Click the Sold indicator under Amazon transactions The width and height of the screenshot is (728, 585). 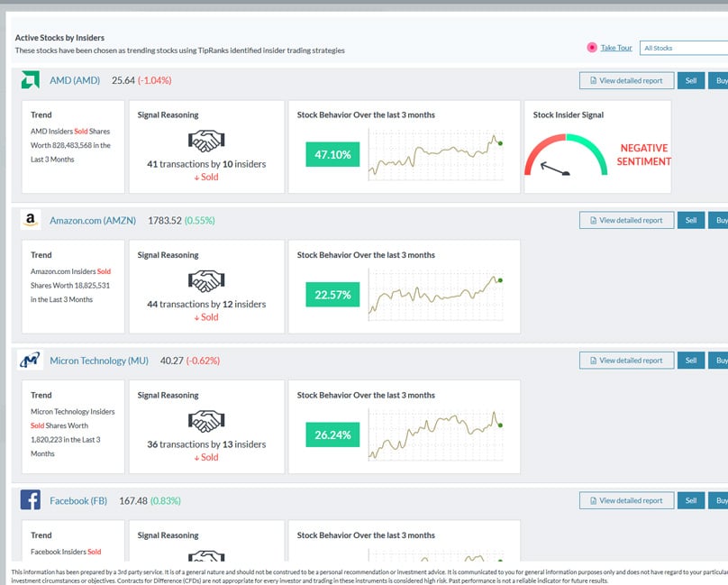206,317
